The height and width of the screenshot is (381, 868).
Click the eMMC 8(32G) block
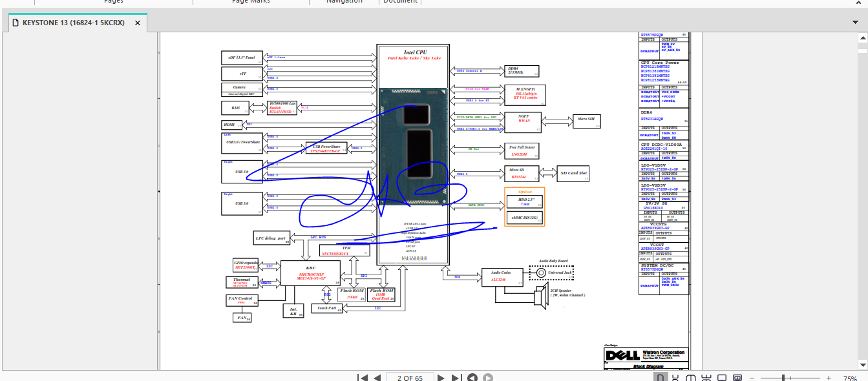click(x=525, y=218)
